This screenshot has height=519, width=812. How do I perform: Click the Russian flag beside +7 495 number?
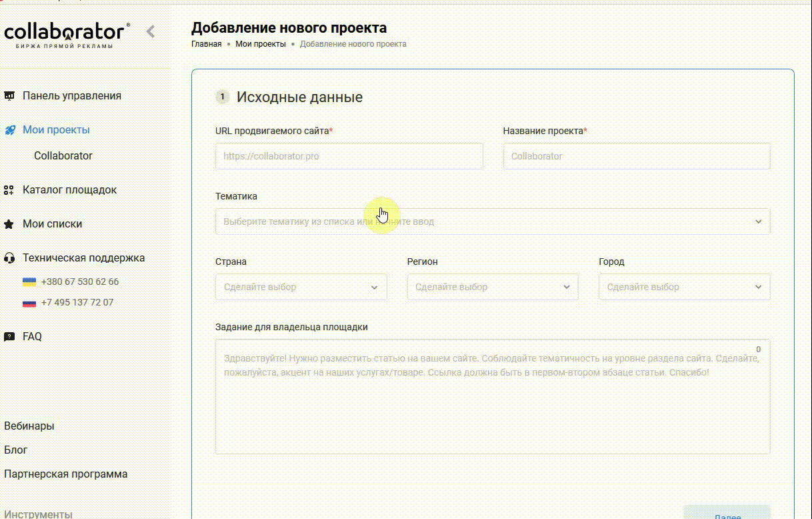pyautogui.click(x=31, y=302)
